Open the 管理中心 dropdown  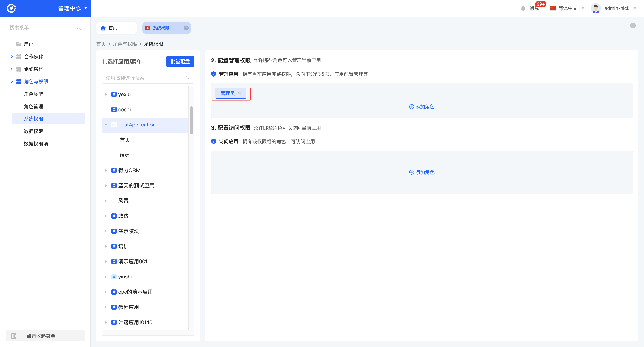coord(73,8)
